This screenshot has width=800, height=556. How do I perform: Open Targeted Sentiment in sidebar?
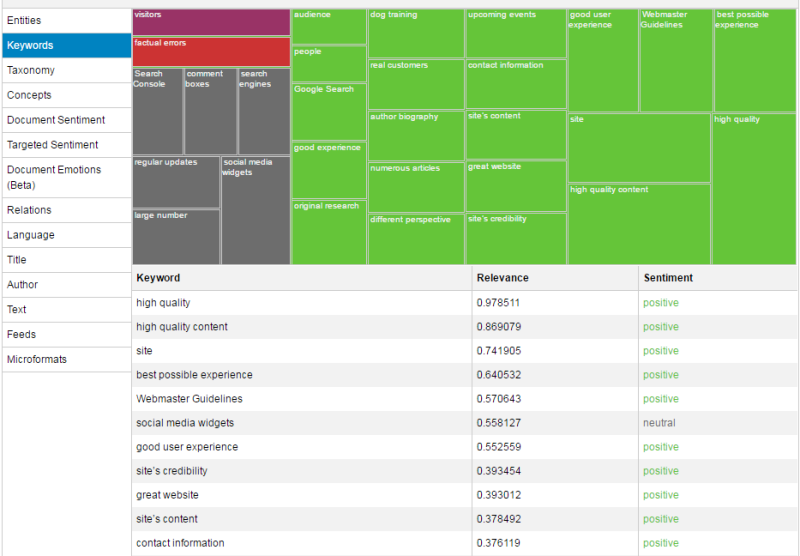pos(66,145)
